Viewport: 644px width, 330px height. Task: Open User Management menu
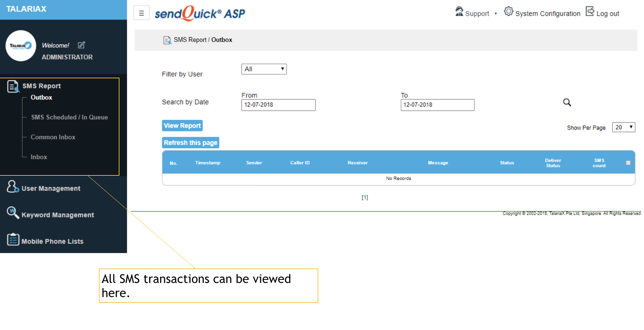pos(51,189)
